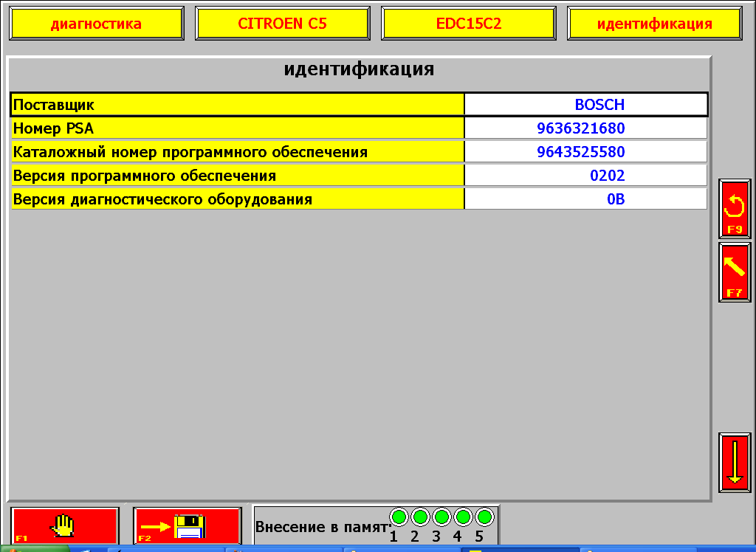Screen dimensions: 756x552
Task: Click the F1 hand stop button
Action: click(65, 526)
